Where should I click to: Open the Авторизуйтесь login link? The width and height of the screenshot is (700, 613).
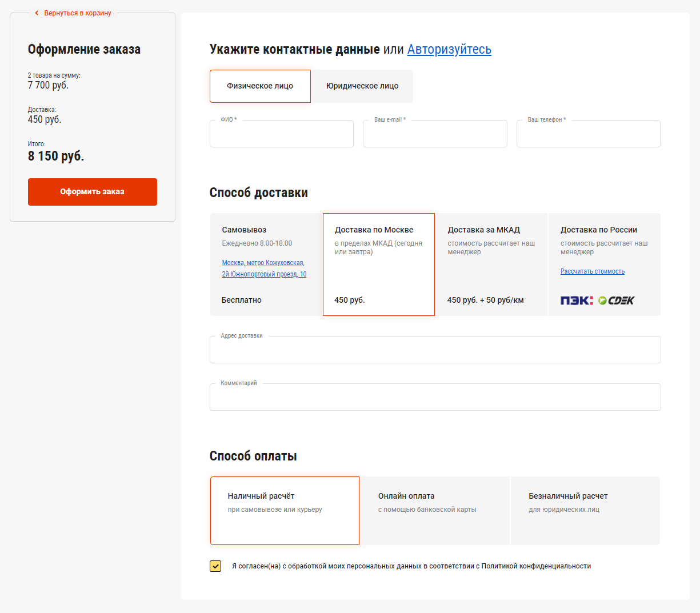click(x=449, y=50)
